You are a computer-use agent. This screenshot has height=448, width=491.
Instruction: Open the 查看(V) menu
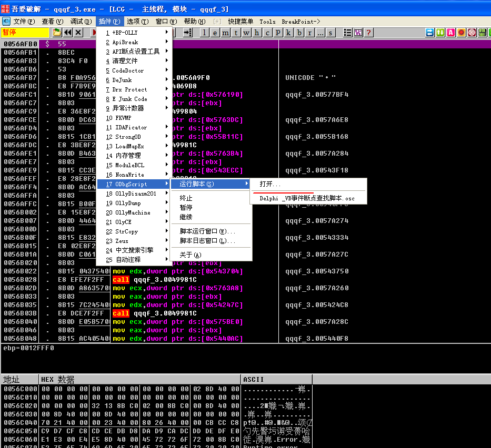click(x=52, y=21)
